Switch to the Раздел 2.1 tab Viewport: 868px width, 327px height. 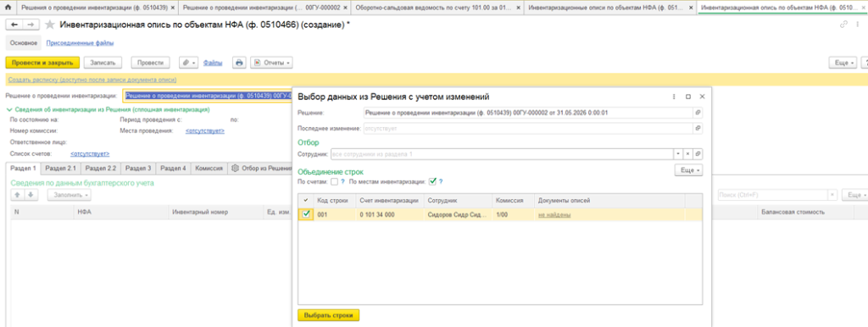[61, 169]
